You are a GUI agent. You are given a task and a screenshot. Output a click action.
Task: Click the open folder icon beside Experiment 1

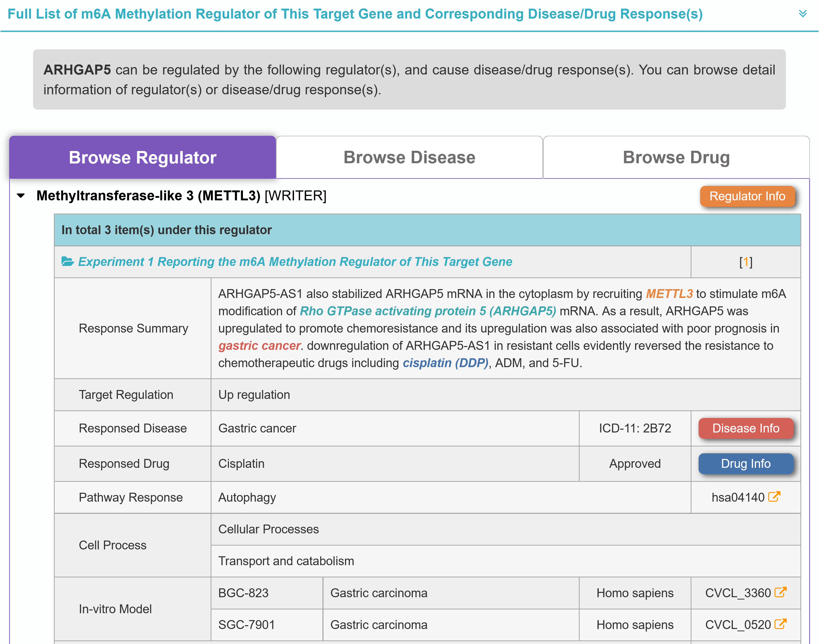pos(67,261)
